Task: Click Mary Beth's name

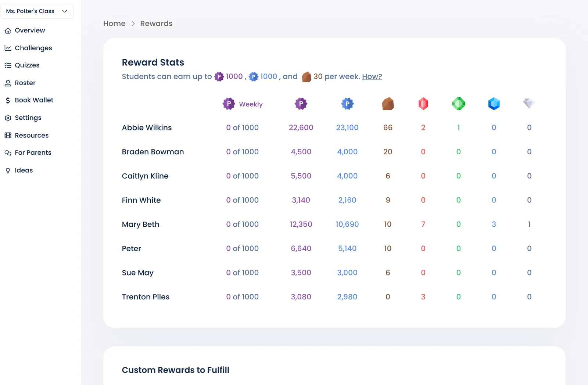Action: tap(140, 224)
